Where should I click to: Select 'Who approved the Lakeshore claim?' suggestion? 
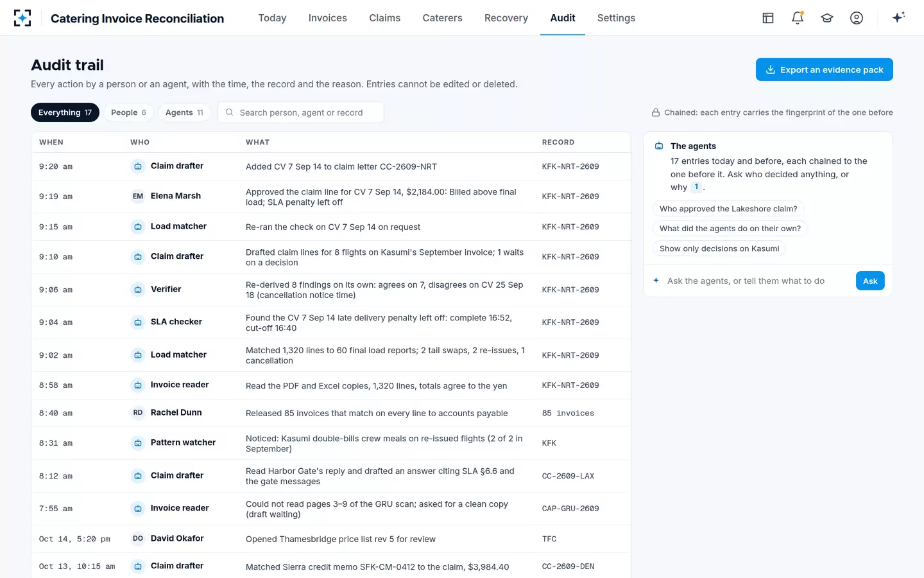pyautogui.click(x=728, y=209)
